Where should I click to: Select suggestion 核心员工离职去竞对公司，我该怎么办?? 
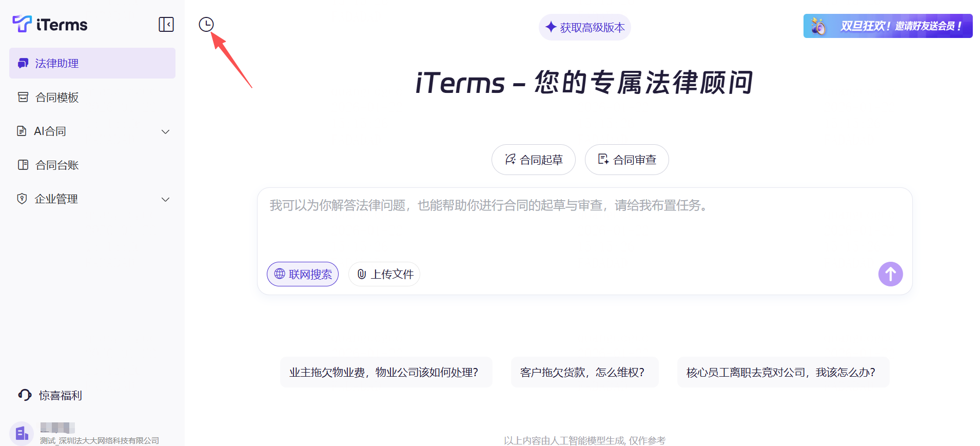click(783, 372)
